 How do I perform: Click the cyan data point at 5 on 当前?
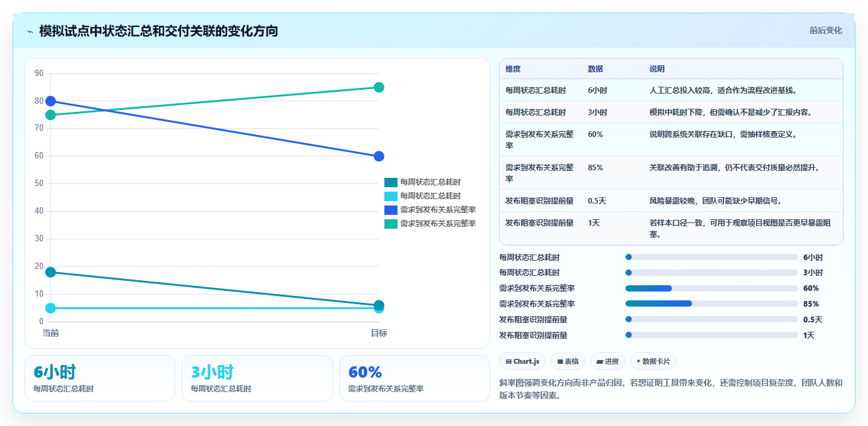tap(51, 308)
